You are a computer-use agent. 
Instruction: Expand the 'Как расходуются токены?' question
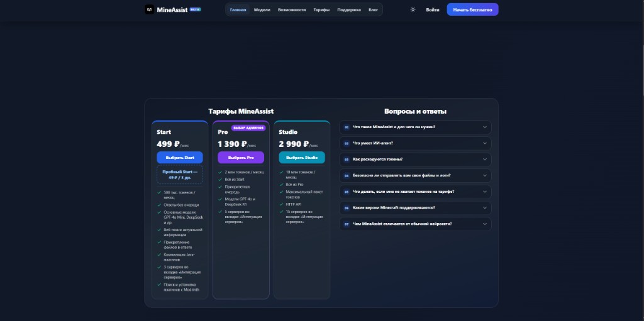[415, 160]
